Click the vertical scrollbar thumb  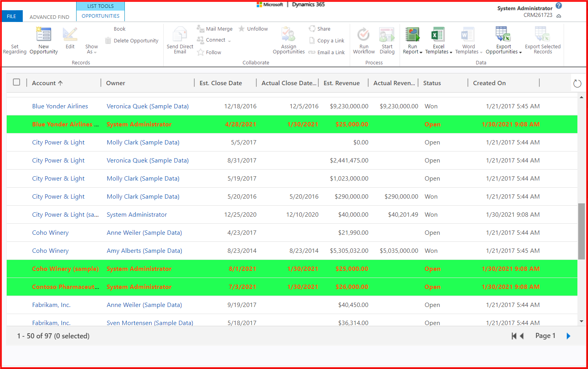[x=581, y=231]
